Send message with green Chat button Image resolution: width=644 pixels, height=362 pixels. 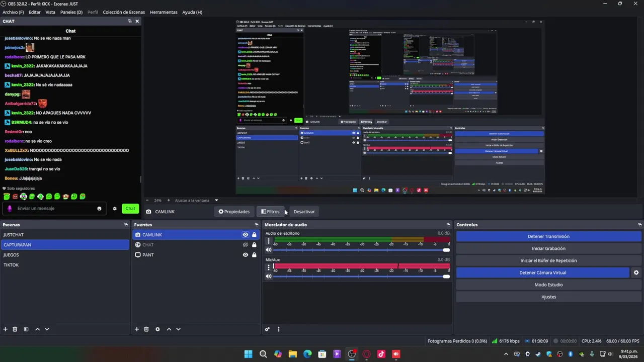tap(130, 209)
